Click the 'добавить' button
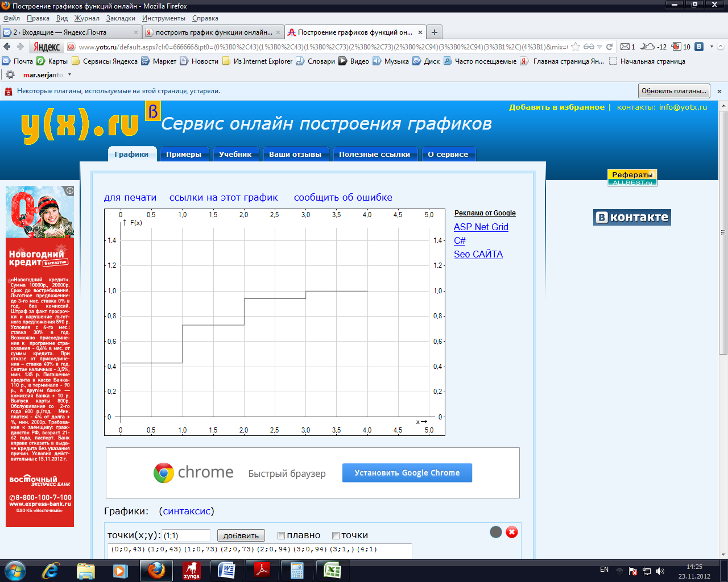728x582 pixels. coord(241,535)
